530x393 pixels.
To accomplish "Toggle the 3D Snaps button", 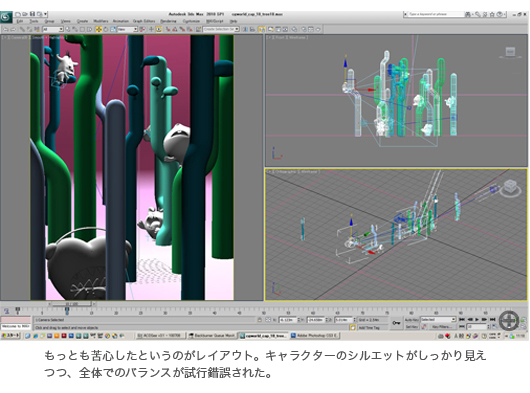I will 168,29.
